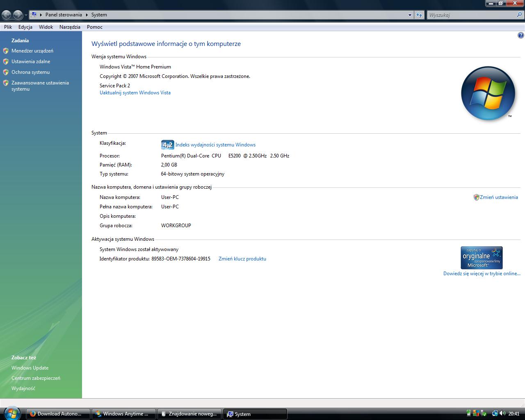Open the Narzędzia menu
This screenshot has height=420, width=525.
click(70, 27)
